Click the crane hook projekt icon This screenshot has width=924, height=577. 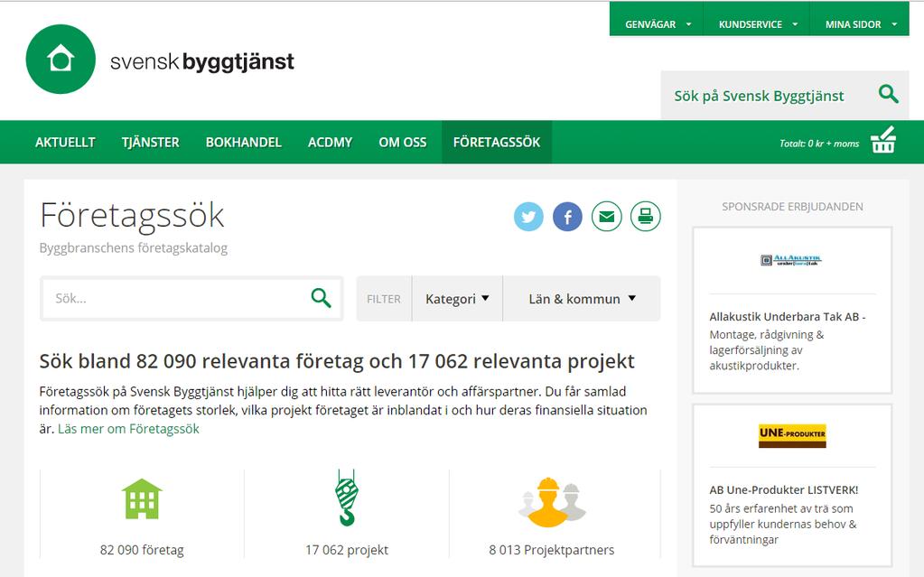point(347,498)
